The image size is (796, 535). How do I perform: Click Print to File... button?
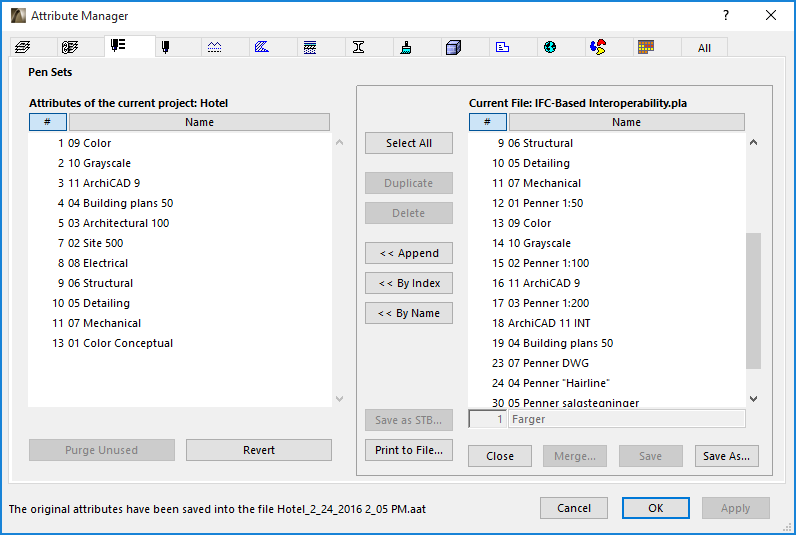click(409, 450)
